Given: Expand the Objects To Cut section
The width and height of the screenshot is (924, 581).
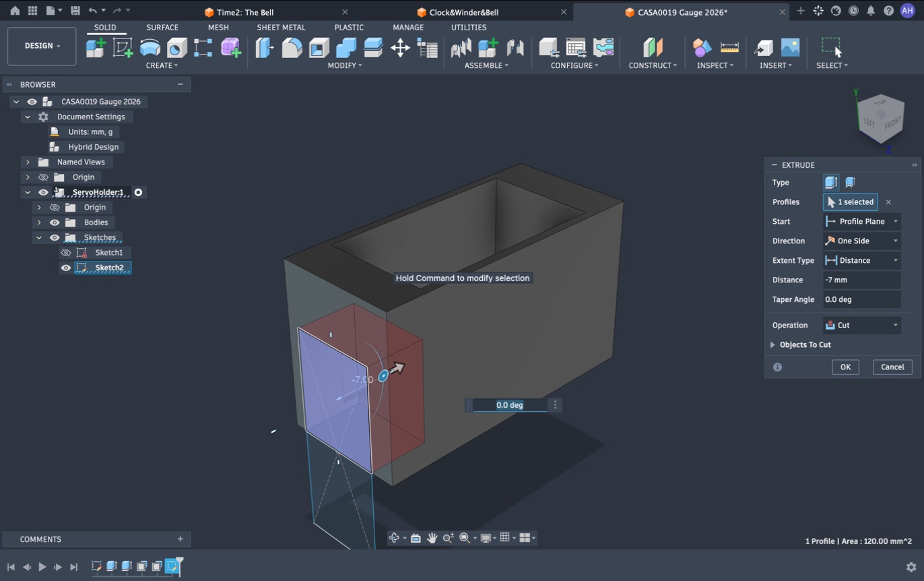Looking at the screenshot, I should pyautogui.click(x=772, y=344).
